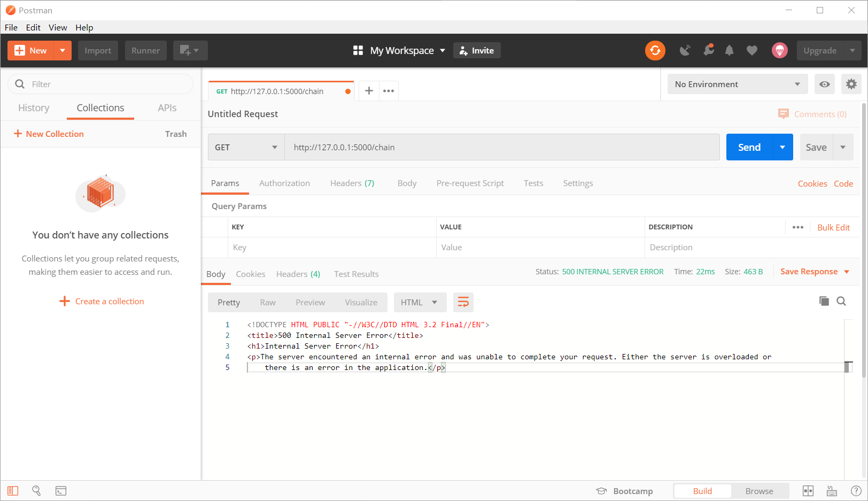This screenshot has width=868, height=501.
Task: Click the request URL input field
Action: click(502, 147)
